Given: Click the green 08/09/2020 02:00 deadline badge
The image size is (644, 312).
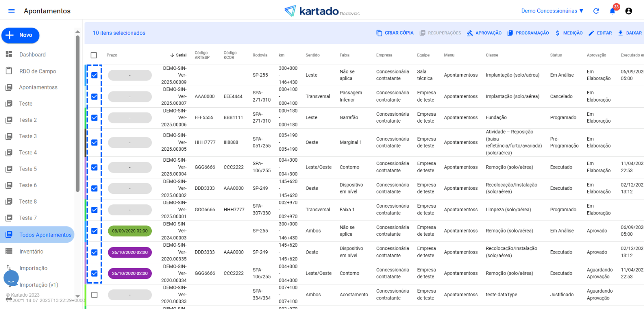Looking at the screenshot, I should point(130,231).
